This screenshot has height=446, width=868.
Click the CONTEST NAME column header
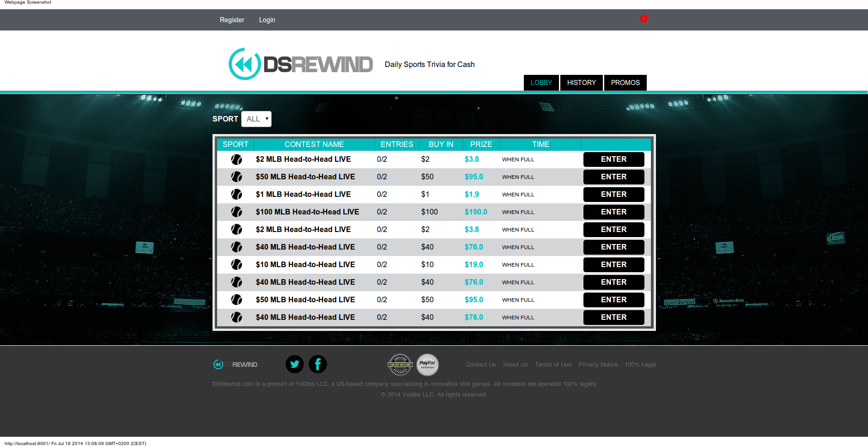(314, 145)
